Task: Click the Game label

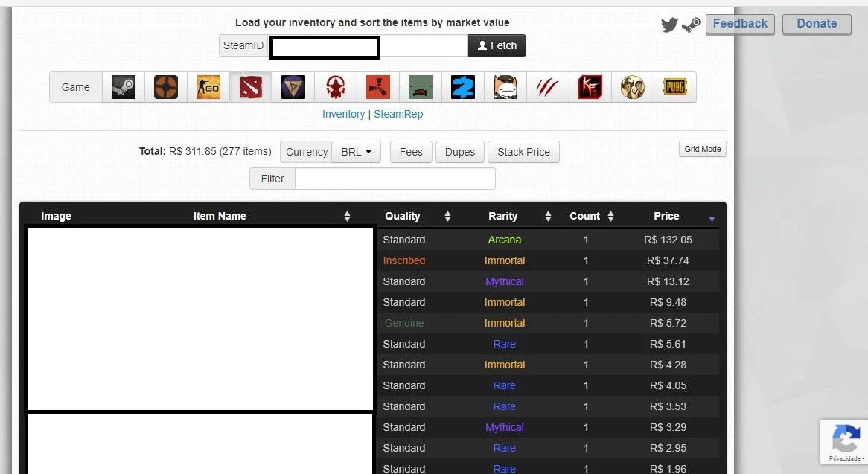Action: point(75,87)
